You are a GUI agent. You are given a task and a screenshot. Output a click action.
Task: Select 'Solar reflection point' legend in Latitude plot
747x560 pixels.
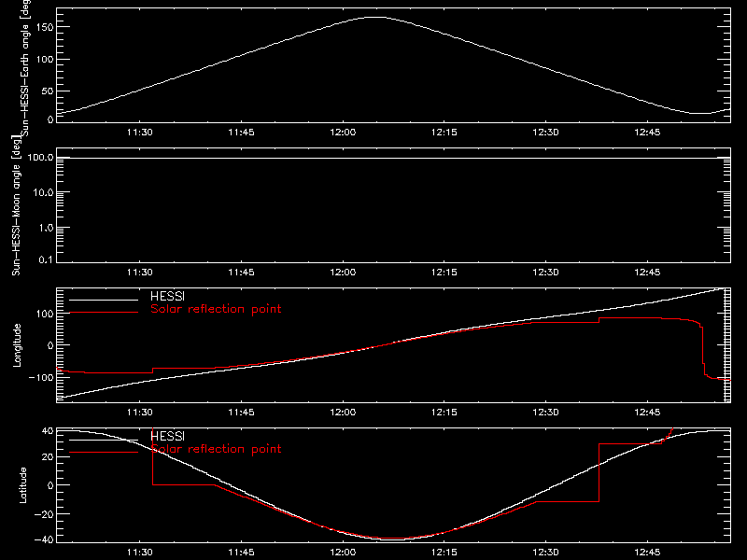(x=216, y=449)
